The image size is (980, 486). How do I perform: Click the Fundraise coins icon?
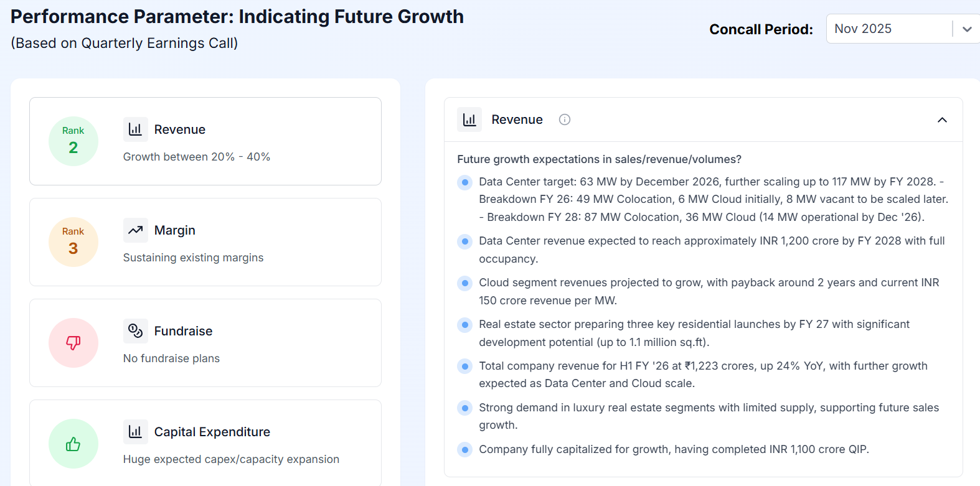(135, 331)
